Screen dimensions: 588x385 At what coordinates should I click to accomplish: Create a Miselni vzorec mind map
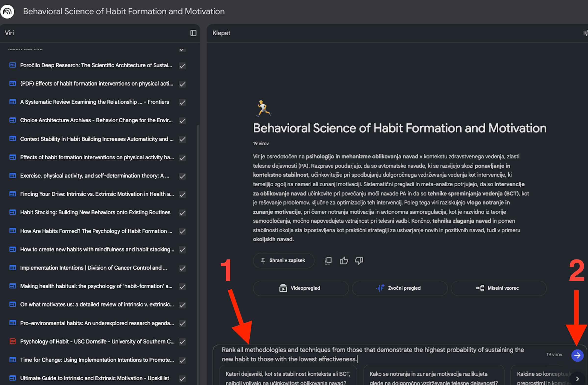tap(498, 288)
